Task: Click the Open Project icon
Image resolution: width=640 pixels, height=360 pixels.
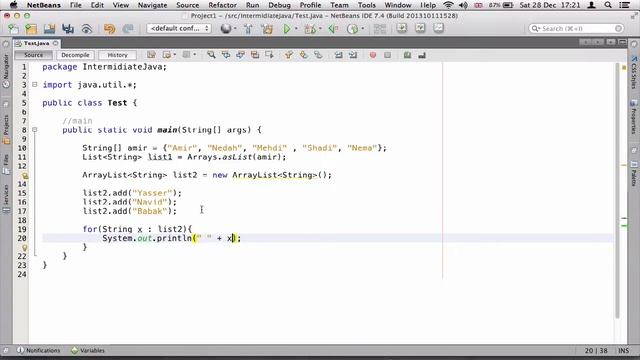Action: (49, 29)
